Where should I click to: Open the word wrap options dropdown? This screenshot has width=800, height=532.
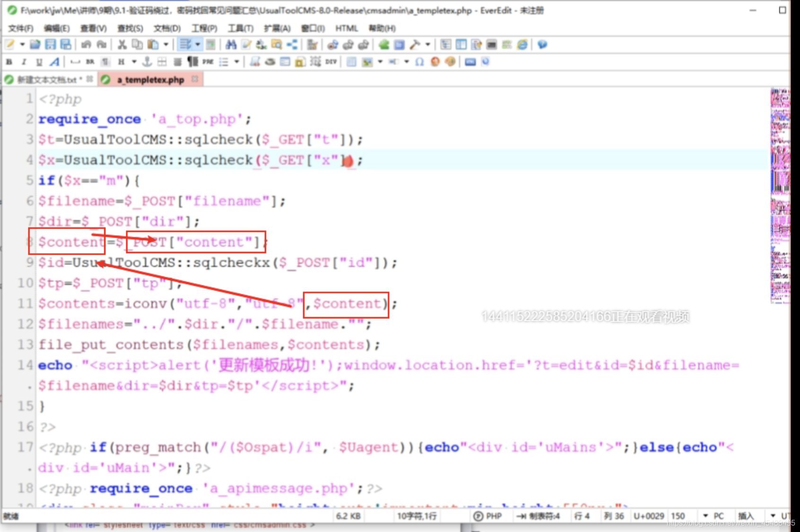[x=198, y=44]
